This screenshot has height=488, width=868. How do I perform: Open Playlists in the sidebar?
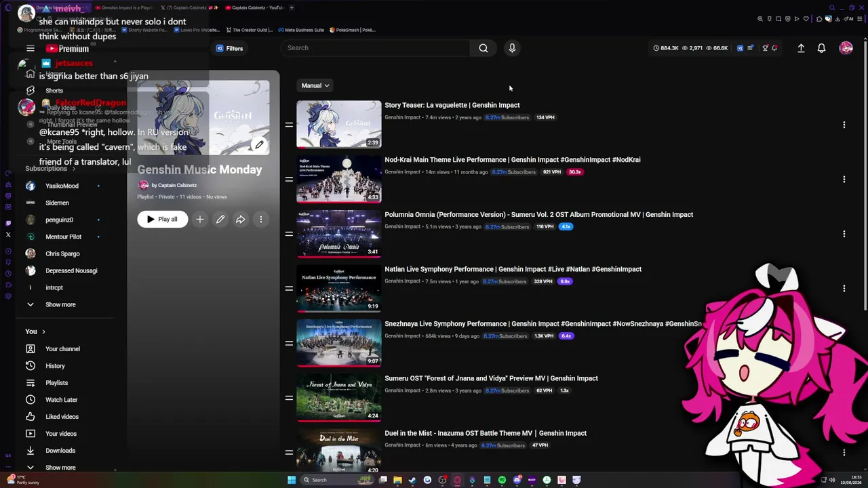coord(56,383)
